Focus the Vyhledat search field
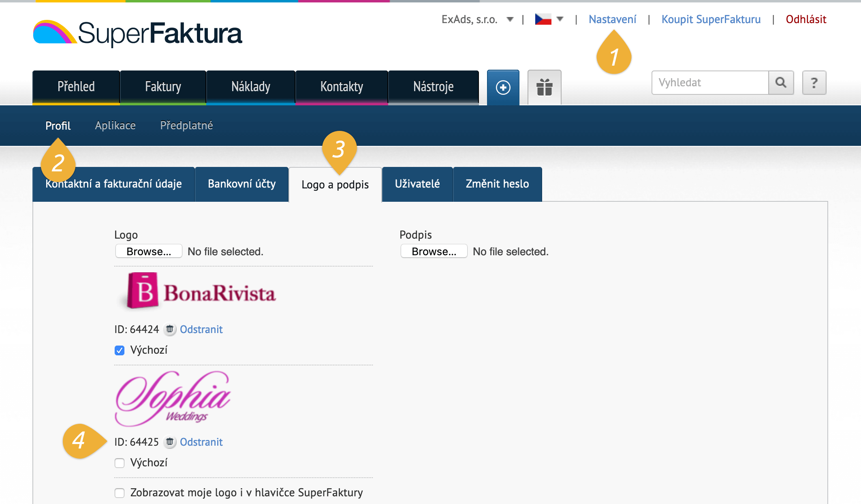The height and width of the screenshot is (504, 861). pos(710,83)
